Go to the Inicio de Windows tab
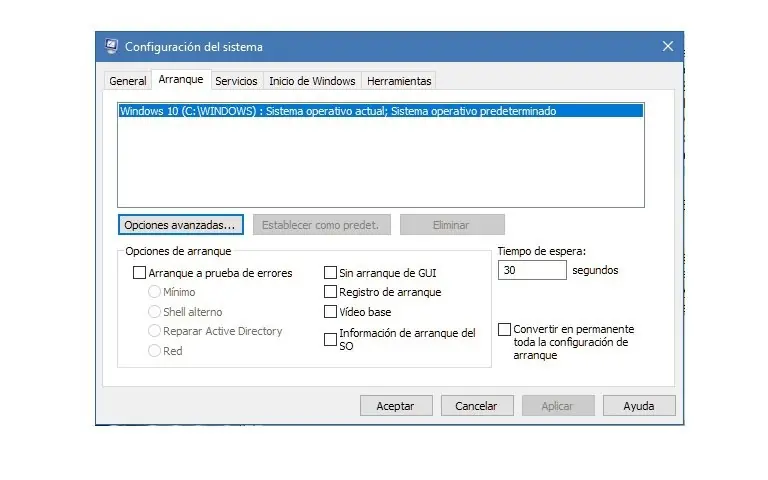Viewport: 768px width, 480px height. click(x=312, y=81)
